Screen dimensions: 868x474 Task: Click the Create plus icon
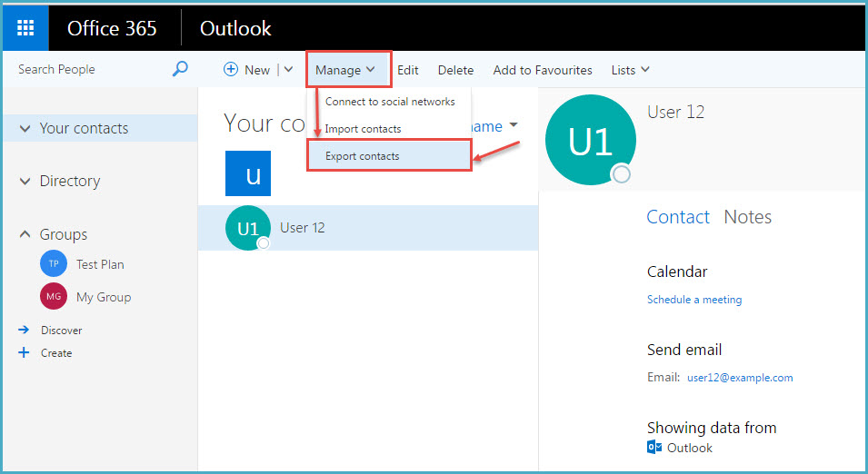[x=24, y=352]
